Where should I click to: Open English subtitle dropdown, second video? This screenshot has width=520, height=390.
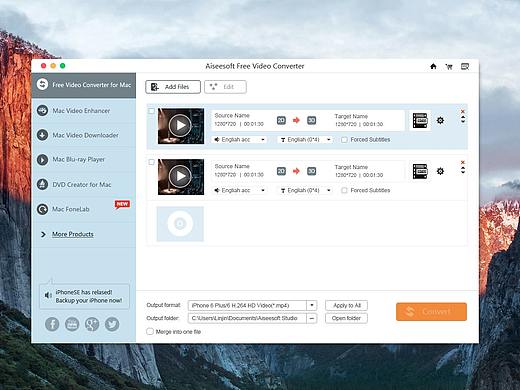pyautogui.click(x=305, y=190)
